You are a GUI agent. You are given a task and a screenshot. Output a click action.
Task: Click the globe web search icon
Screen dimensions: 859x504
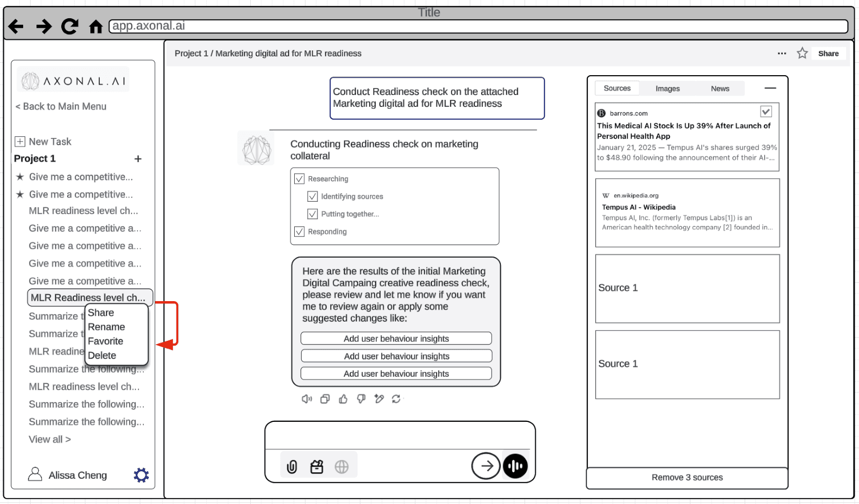click(x=341, y=467)
